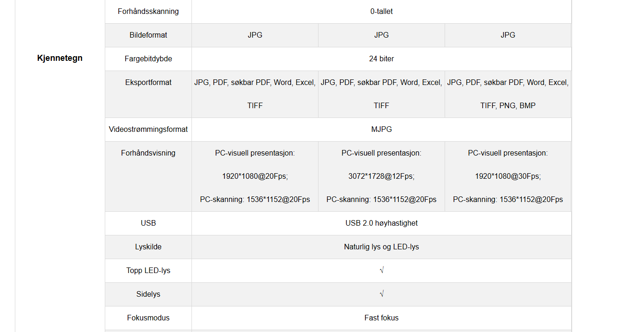This screenshot has height=332, width=644.
Task: Click the checkmark in Topp LED-lys row
Action: (381, 270)
